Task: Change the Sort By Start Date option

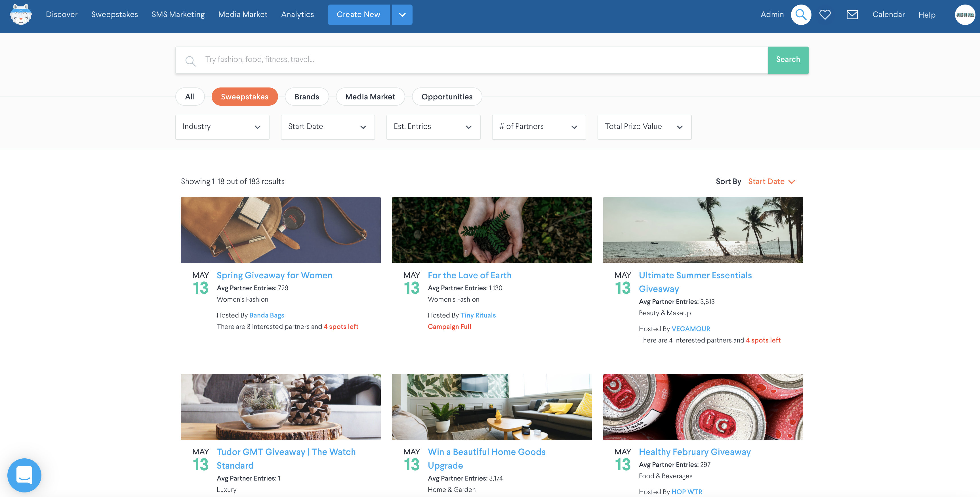Action: [x=771, y=182]
